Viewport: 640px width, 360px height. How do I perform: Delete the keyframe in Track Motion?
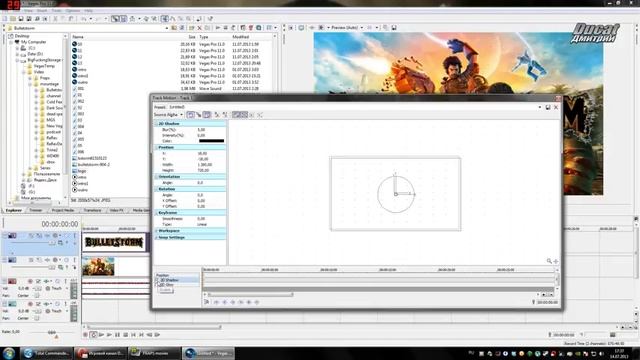click(x=257, y=302)
